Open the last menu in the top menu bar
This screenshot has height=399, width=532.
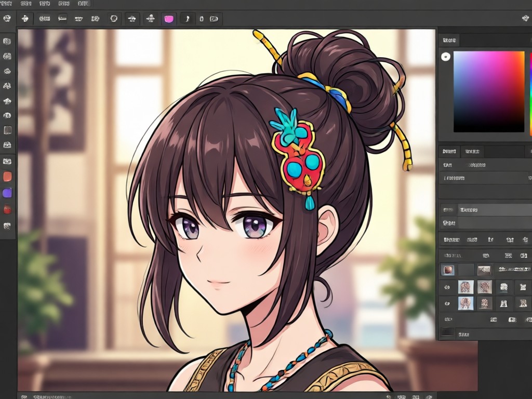pyautogui.click(x=84, y=4)
